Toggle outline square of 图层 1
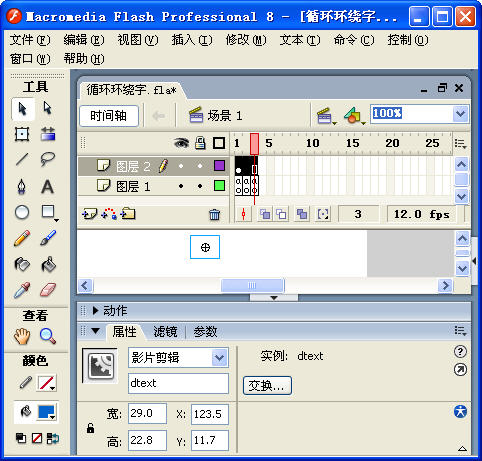482x461 pixels. click(x=219, y=186)
